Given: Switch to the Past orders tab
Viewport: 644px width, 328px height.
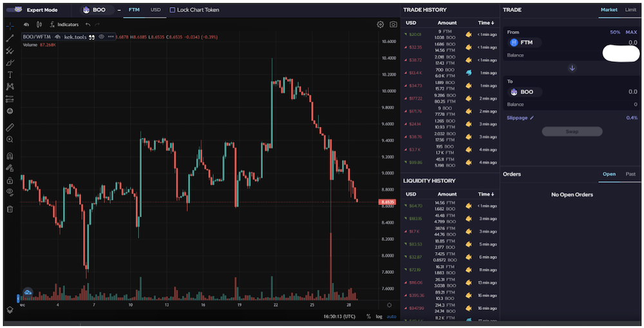Looking at the screenshot, I should click(630, 174).
